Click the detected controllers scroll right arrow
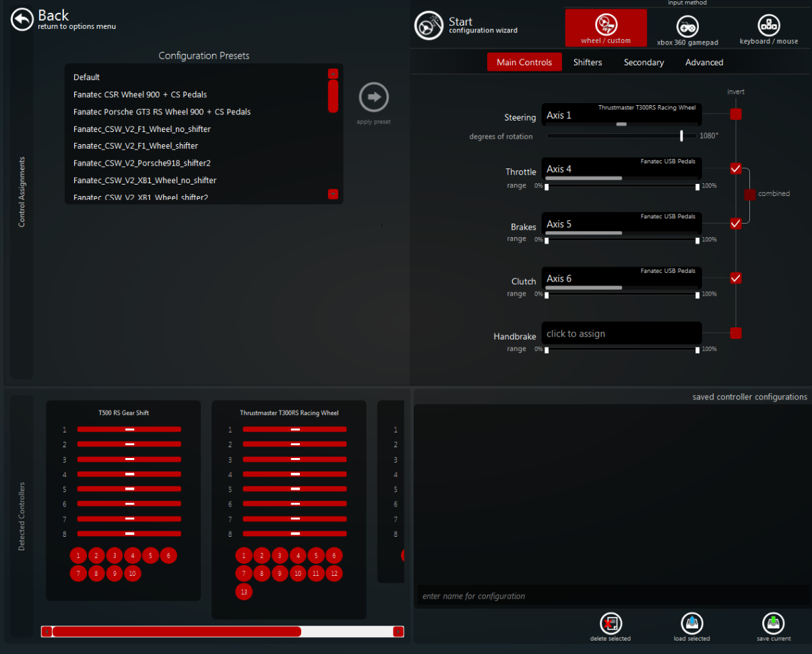 coord(398,632)
